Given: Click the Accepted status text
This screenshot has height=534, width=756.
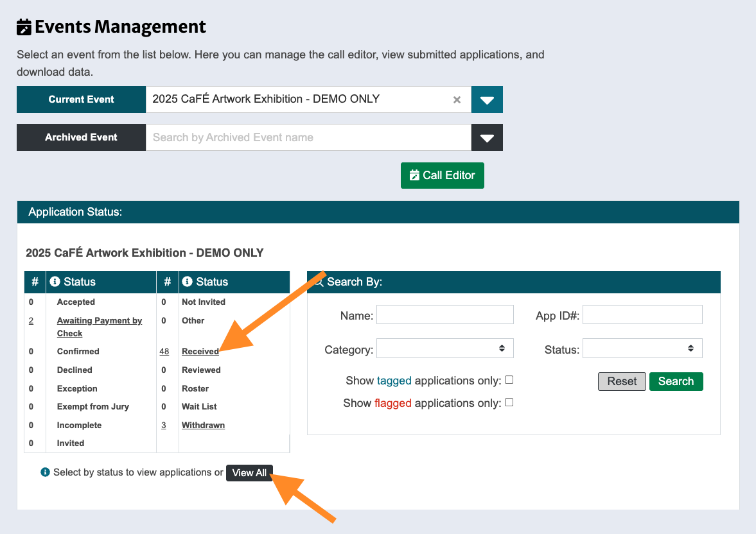Looking at the screenshot, I should 76,302.
